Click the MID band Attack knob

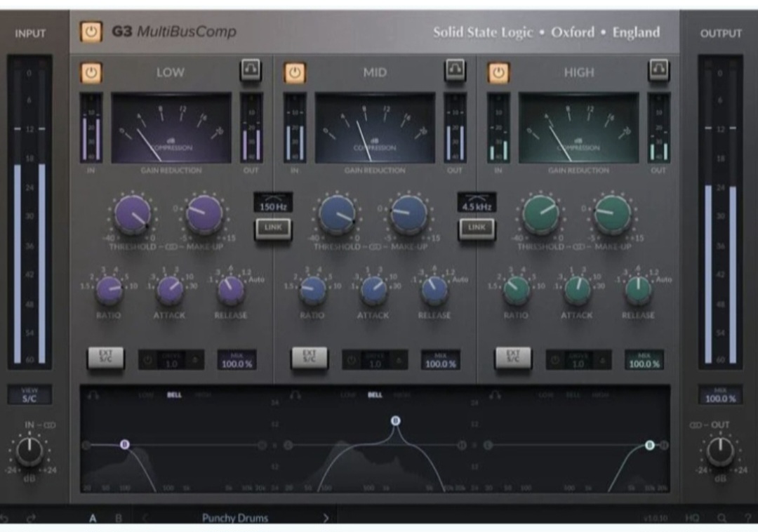[x=373, y=289]
